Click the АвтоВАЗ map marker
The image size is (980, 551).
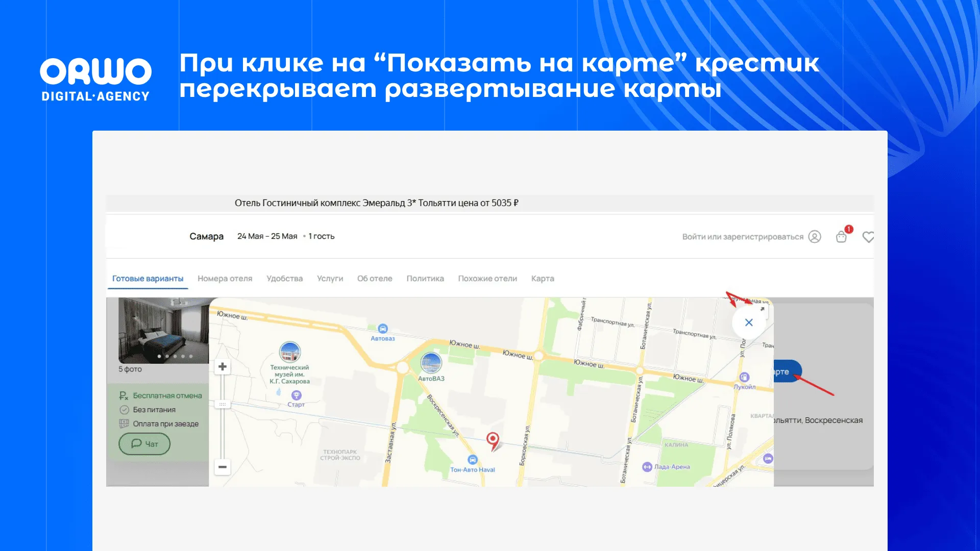tap(431, 363)
